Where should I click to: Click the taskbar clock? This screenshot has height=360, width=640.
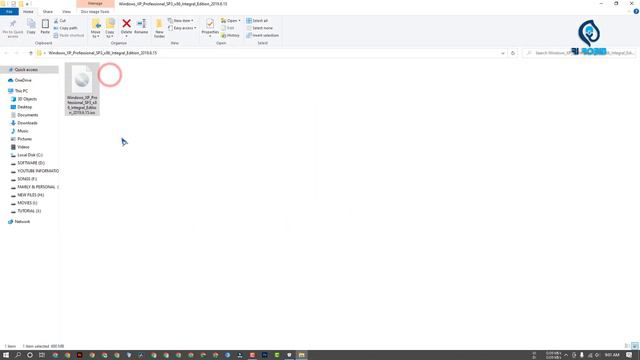point(612,355)
